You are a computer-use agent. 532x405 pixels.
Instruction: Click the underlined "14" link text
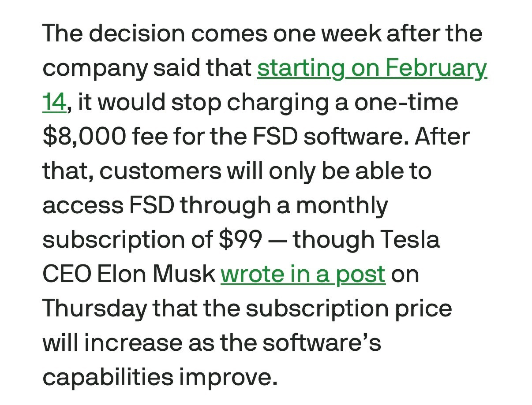click(x=54, y=103)
